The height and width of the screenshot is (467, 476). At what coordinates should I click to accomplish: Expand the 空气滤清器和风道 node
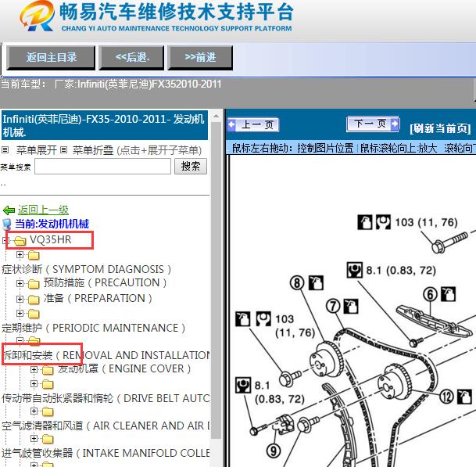(34, 411)
